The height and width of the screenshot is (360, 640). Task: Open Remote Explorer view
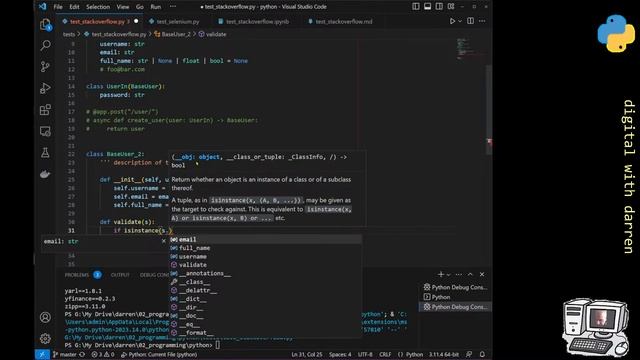[45, 131]
